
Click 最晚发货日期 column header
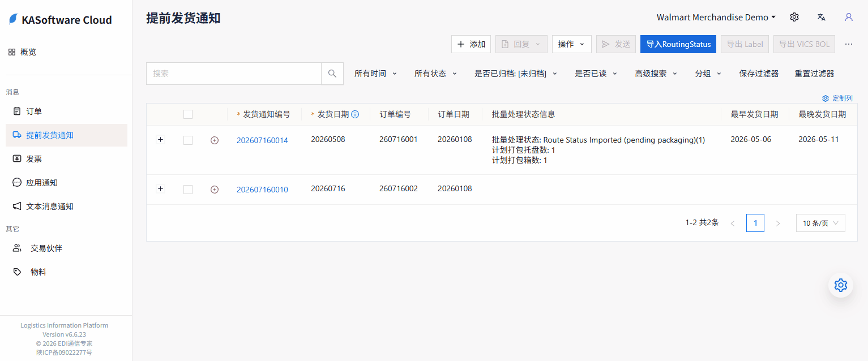[x=822, y=114]
